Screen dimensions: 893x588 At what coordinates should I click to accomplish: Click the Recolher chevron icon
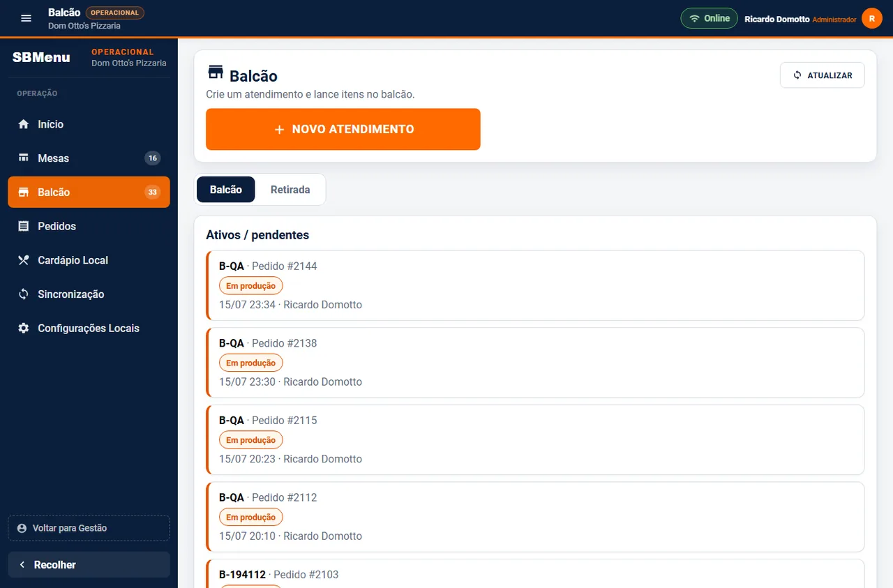(x=22, y=565)
